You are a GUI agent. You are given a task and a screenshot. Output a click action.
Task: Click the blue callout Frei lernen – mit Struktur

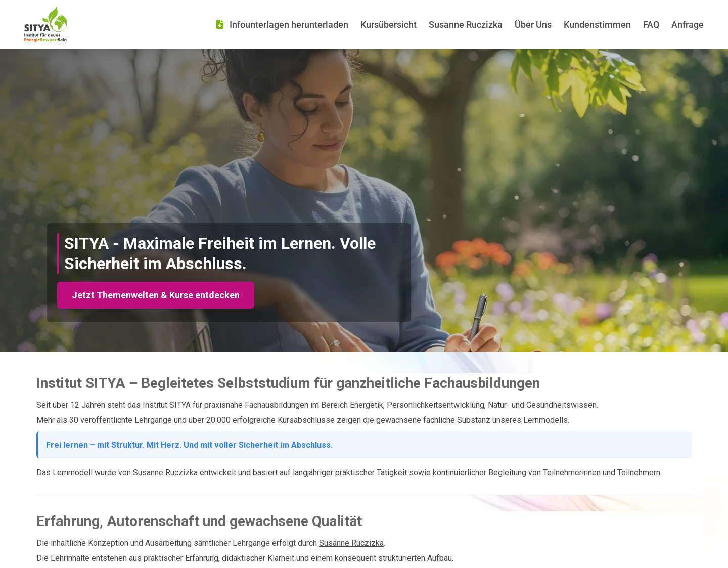(x=364, y=445)
